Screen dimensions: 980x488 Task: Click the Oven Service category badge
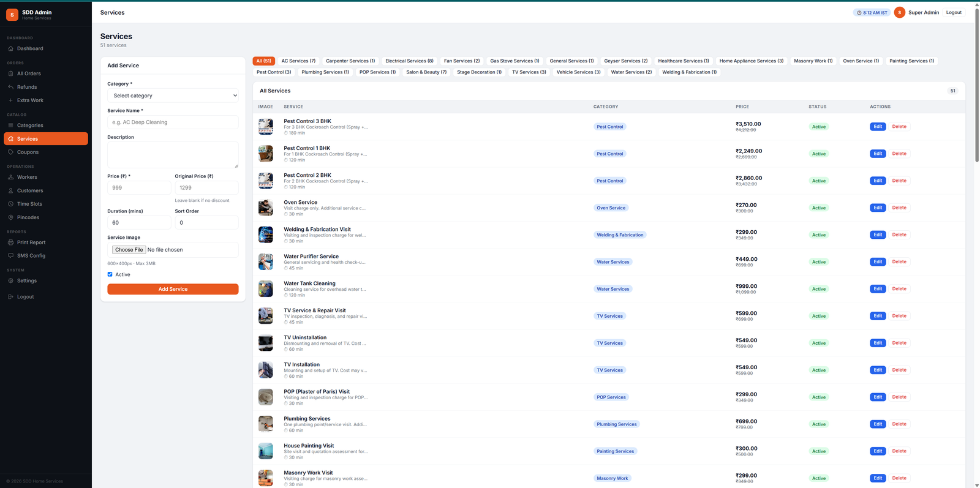pos(611,208)
